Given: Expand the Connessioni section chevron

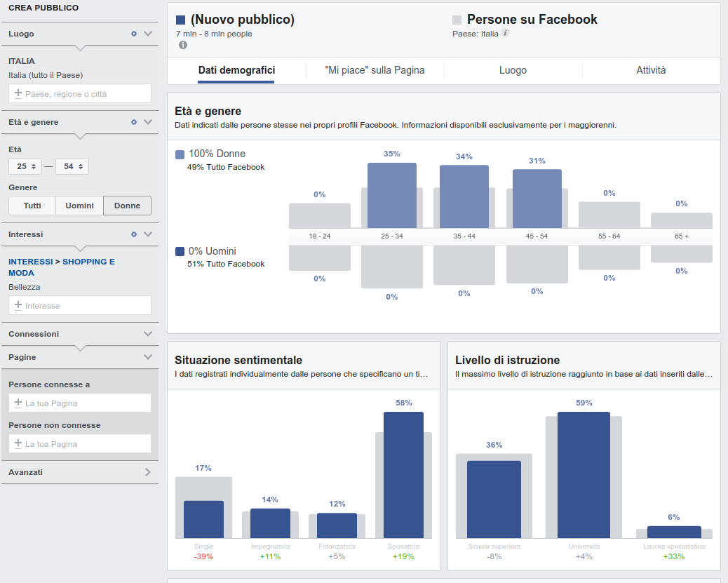Looking at the screenshot, I should click(148, 333).
